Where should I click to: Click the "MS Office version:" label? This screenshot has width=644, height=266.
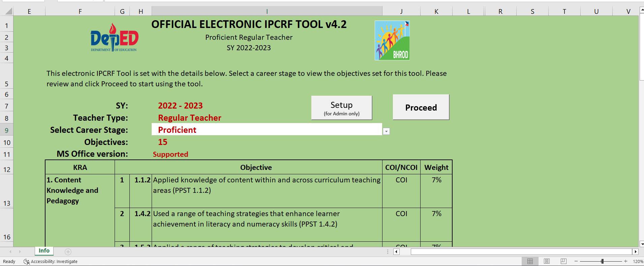tap(92, 154)
